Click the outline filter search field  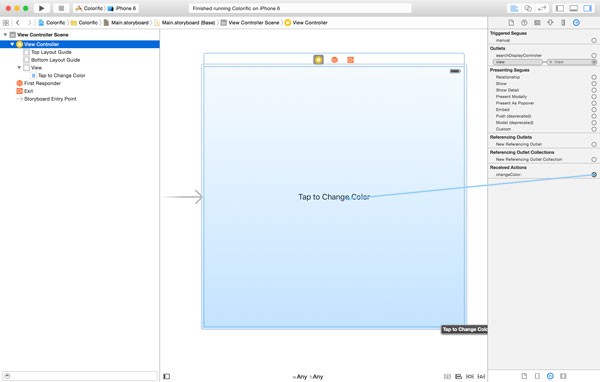[80, 376]
